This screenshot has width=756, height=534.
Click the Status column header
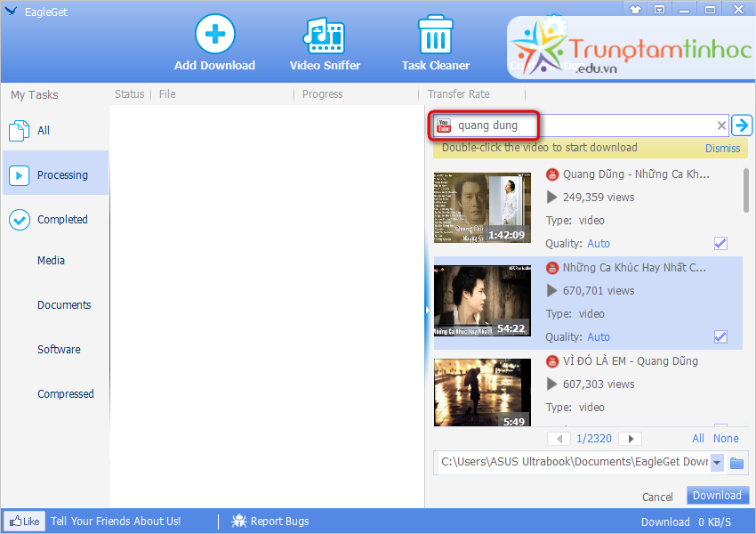tap(129, 94)
